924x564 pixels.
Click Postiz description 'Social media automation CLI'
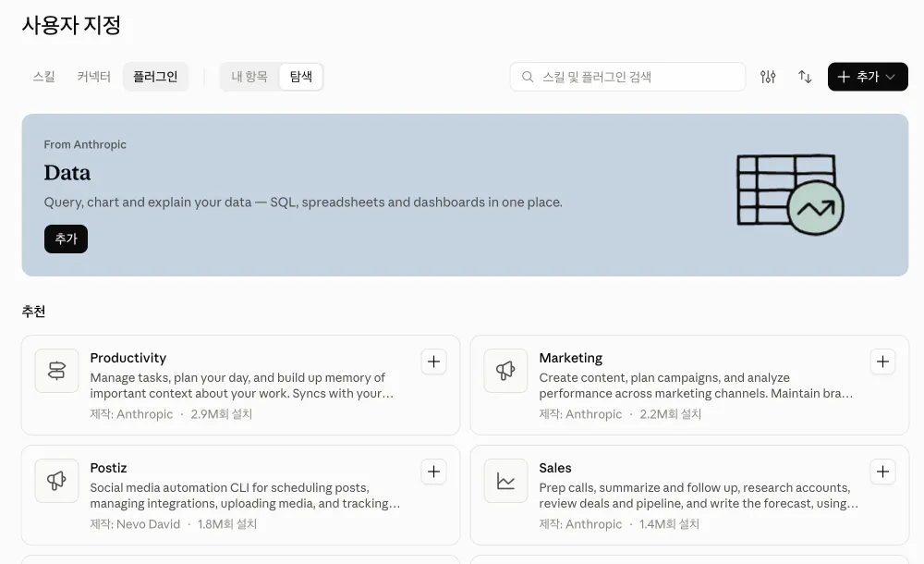245,496
